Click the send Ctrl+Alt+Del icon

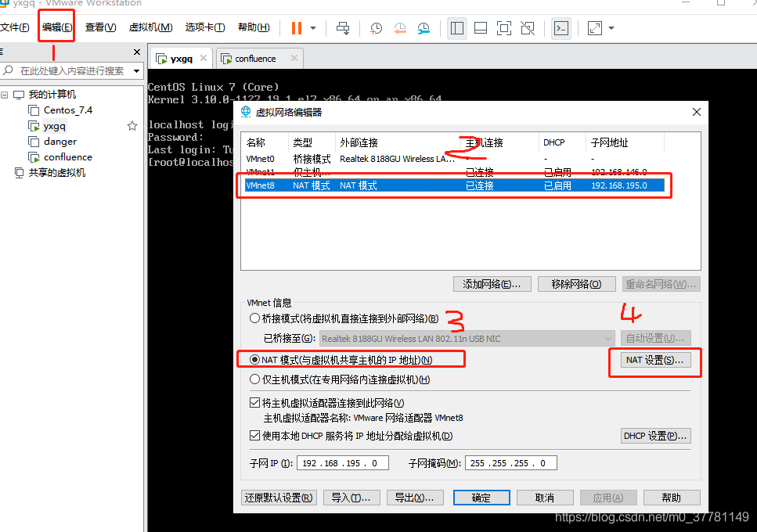point(343,28)
